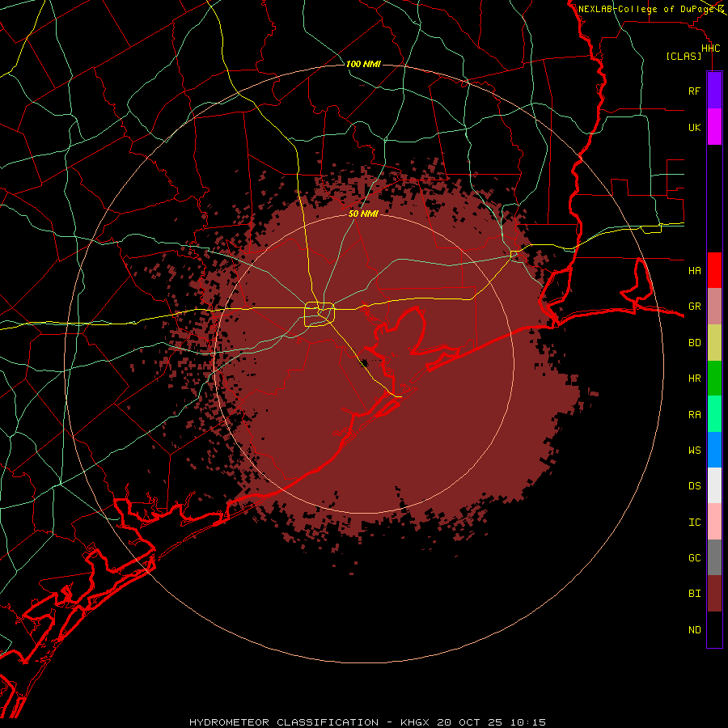Click the yellow BD legend color swatch

point(714,343)
